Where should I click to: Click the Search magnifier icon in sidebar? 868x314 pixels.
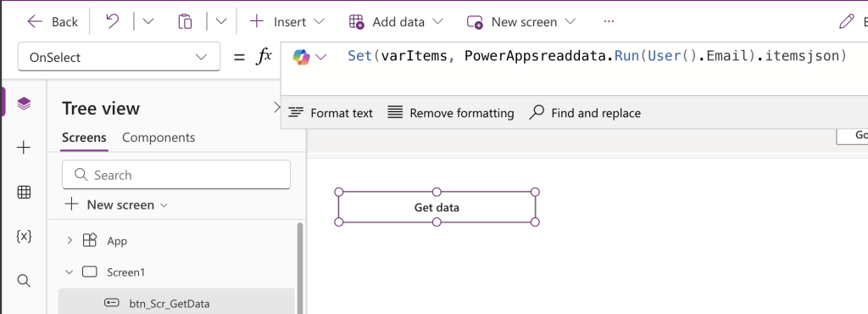tap(24, 281)
